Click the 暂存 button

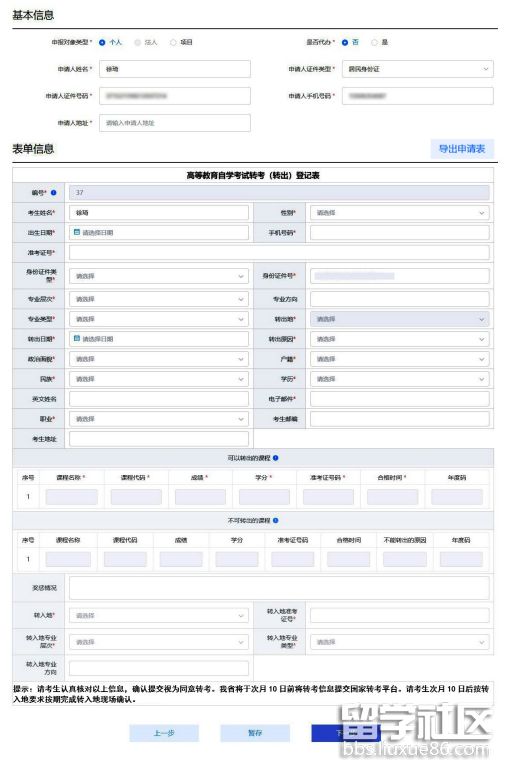click(x=255, y=733)
